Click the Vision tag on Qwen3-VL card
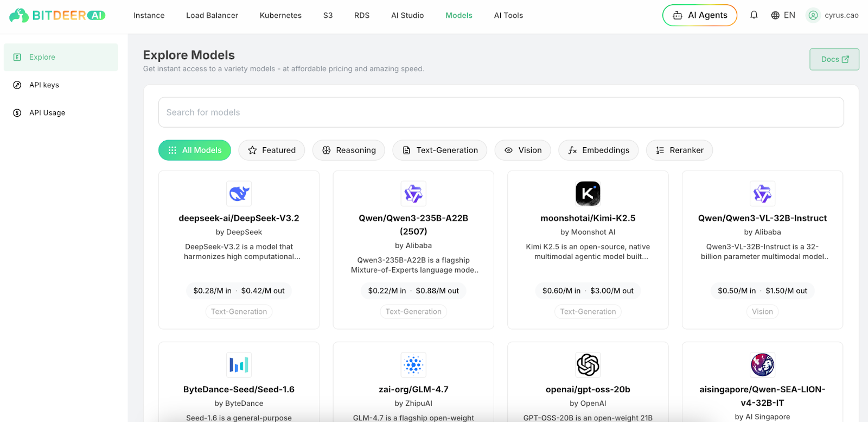Screen dimensions: 868x422 click(x=762, y=312)
